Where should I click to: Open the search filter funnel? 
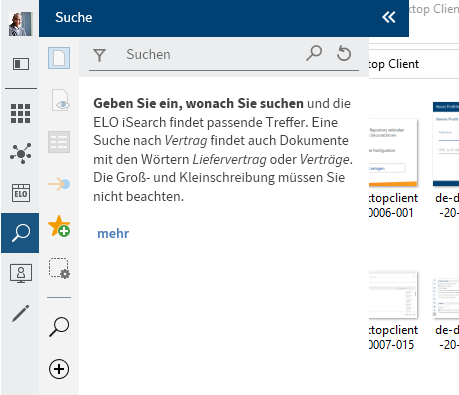(x=100, y=55)
